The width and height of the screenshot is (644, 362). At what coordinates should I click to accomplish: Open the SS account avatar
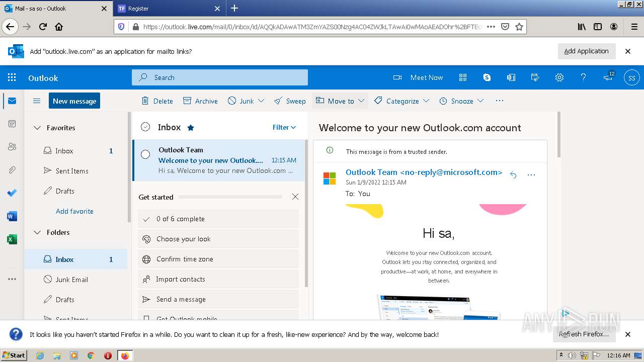pos(632,77)
